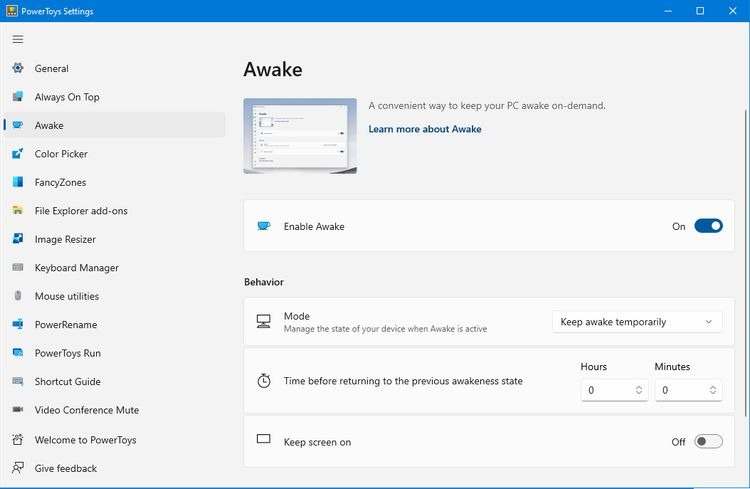Select Color Picker in the sidebar
The image size is (750, 489).
[114, 154]
